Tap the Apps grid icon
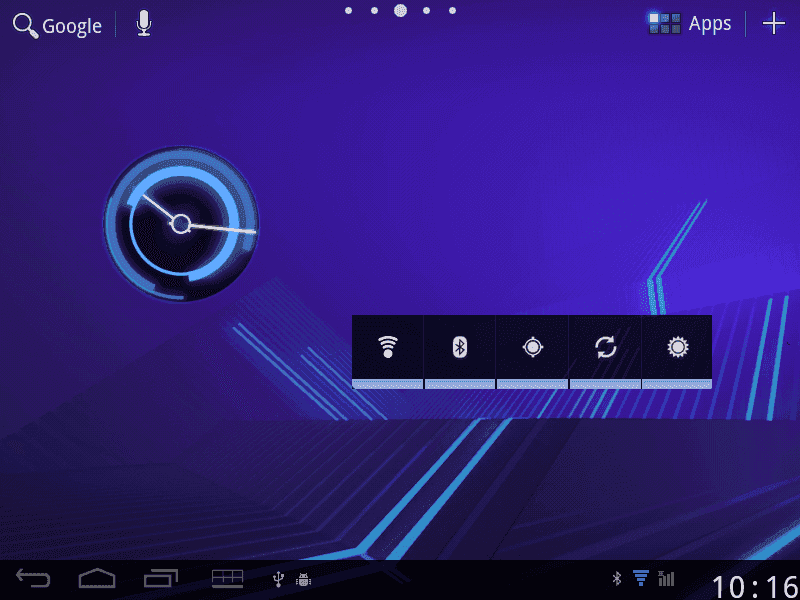The image size is (800, 600). (x=665, y=23)
